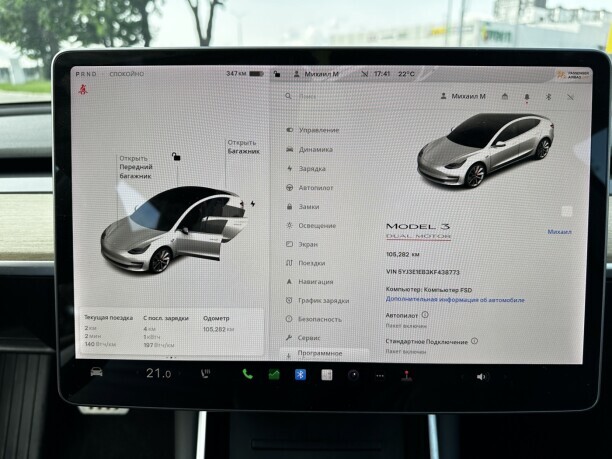
Task: Tap the blue car name Михаил link
Action: coord(559,232)
